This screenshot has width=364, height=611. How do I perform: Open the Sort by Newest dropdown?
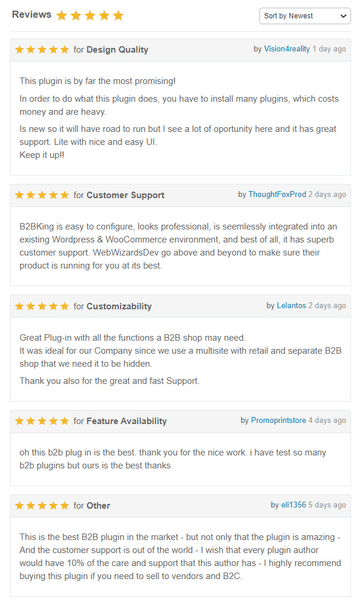[305, 16]
